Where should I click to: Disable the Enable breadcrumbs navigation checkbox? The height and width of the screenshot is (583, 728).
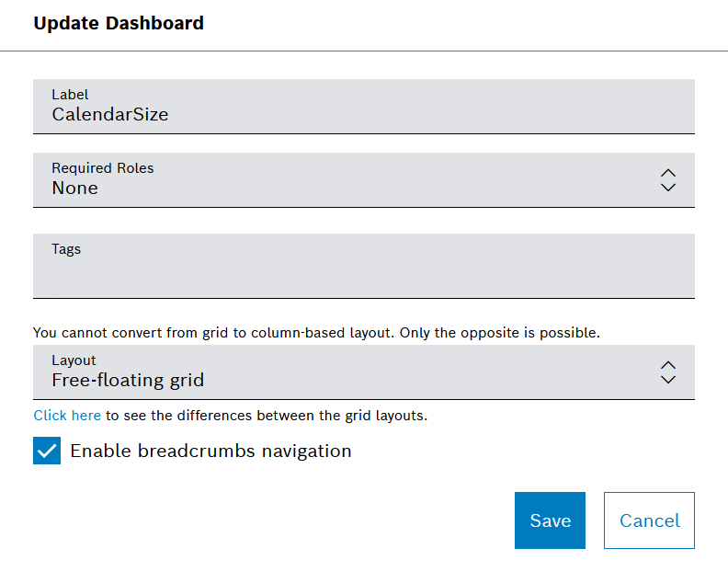47,451
